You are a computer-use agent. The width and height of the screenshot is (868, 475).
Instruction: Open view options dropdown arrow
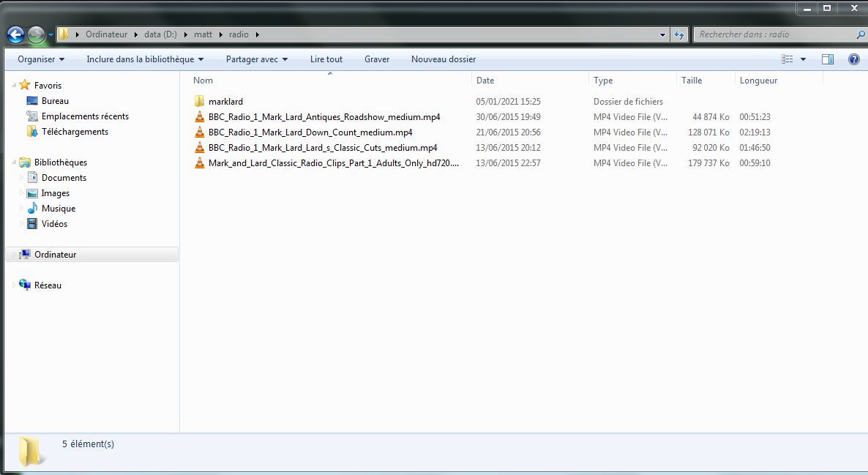pyautogui.click(x=804, y=59)
